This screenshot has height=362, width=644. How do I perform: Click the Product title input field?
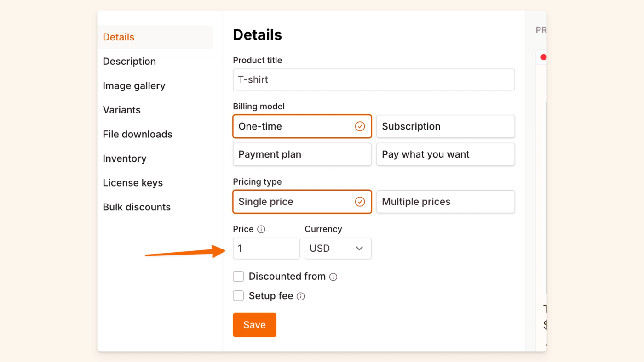point(374,79)
